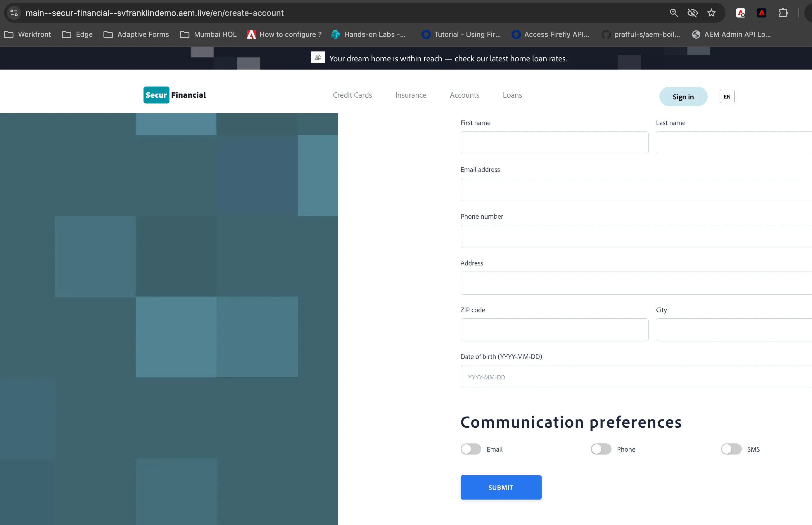Open the 'How to configure ?' bookmark

[x=284, y=34]
